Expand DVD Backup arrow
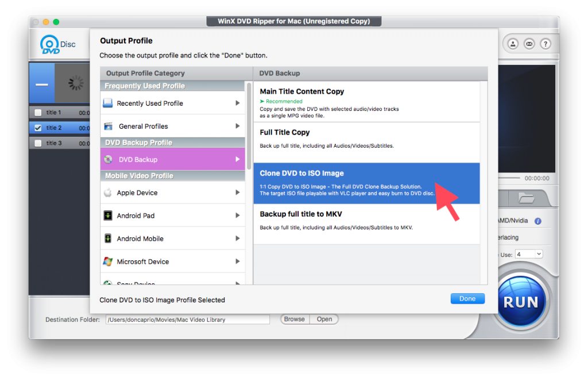The image size is (588, 380). 237,159
